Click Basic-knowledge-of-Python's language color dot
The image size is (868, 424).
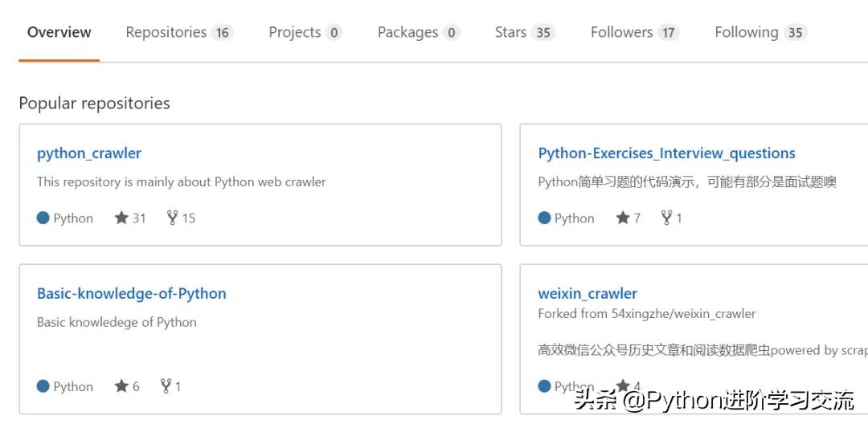coord(43,386)
